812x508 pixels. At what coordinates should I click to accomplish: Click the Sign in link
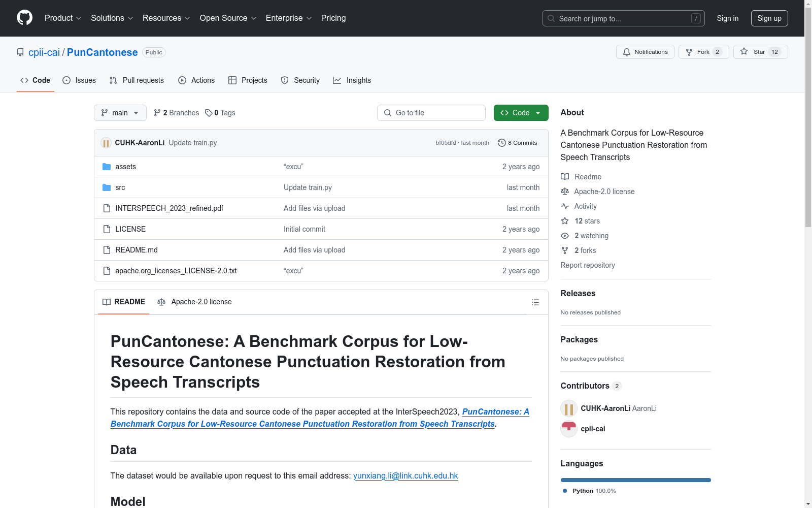(728, 18)
